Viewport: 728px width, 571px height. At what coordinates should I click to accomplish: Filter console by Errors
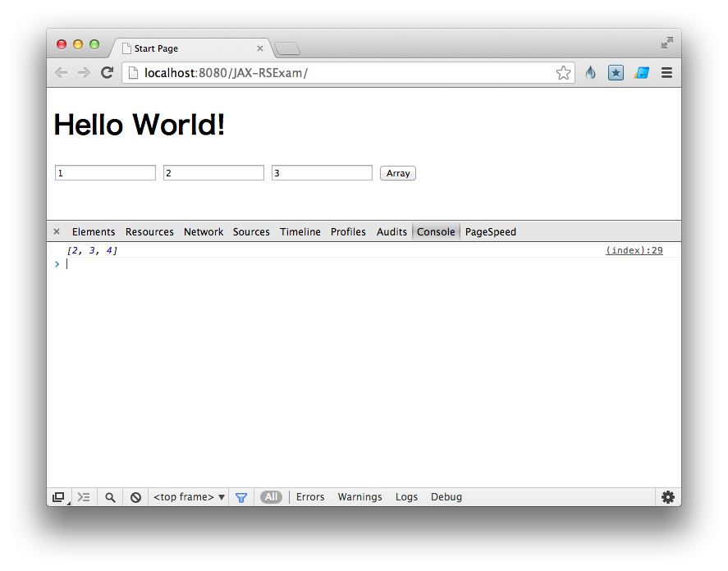click(310, 497)
